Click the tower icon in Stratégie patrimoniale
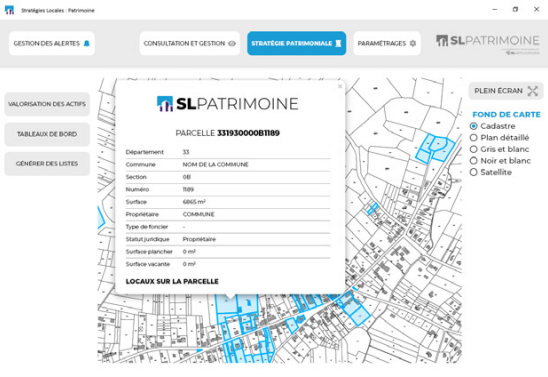The image size is (548, 377). [338, 43]
